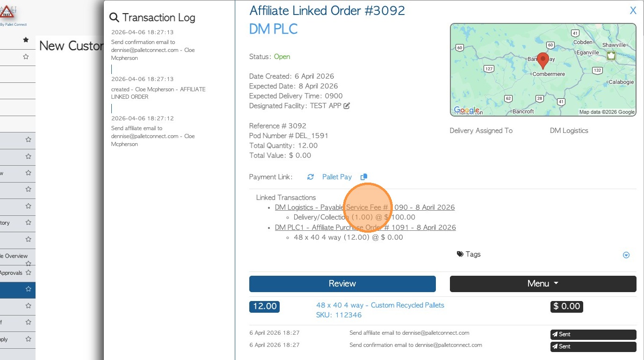Toggle favorite star on the highlighted sidebar row
Screen dimensions: 644x360
(x=29, y=289)
